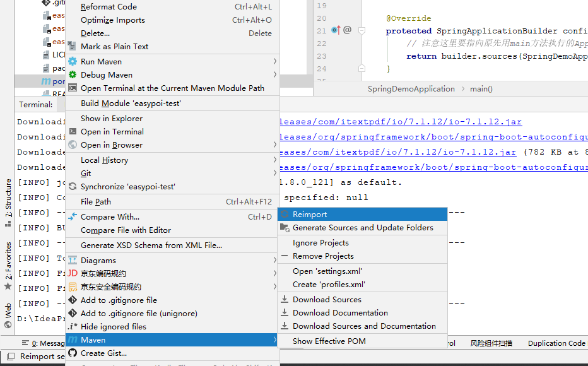The image size is (588, 366).
Task: Click the Favorites star icon in sidebar
Action: coord(6,287)
